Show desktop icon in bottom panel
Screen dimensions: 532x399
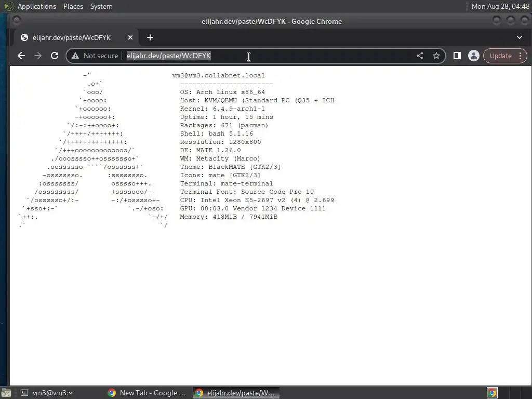(6, 393)
